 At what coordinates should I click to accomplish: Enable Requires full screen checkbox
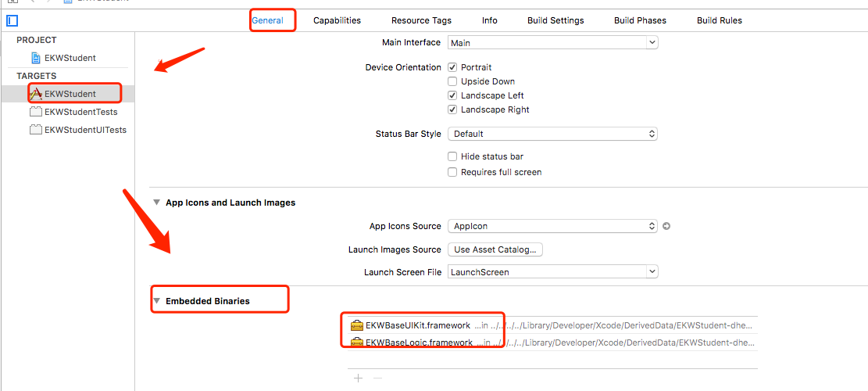[452, 172]
